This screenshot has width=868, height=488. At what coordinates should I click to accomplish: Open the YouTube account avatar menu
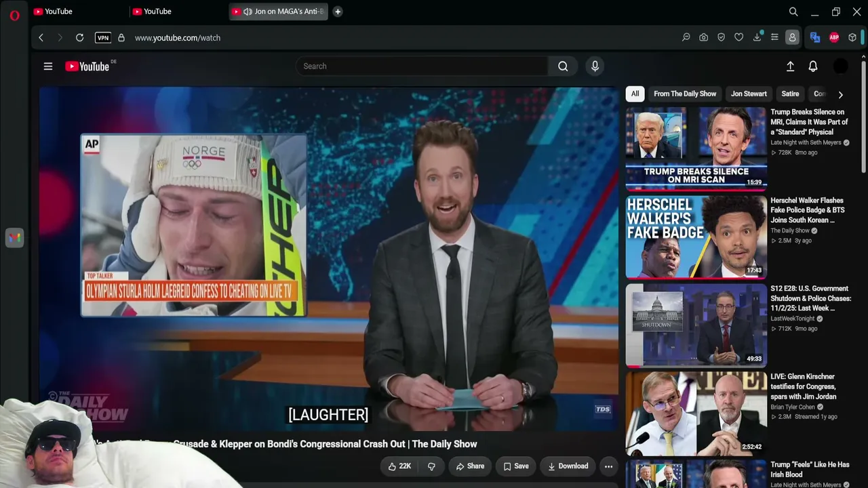click(840, 66)
